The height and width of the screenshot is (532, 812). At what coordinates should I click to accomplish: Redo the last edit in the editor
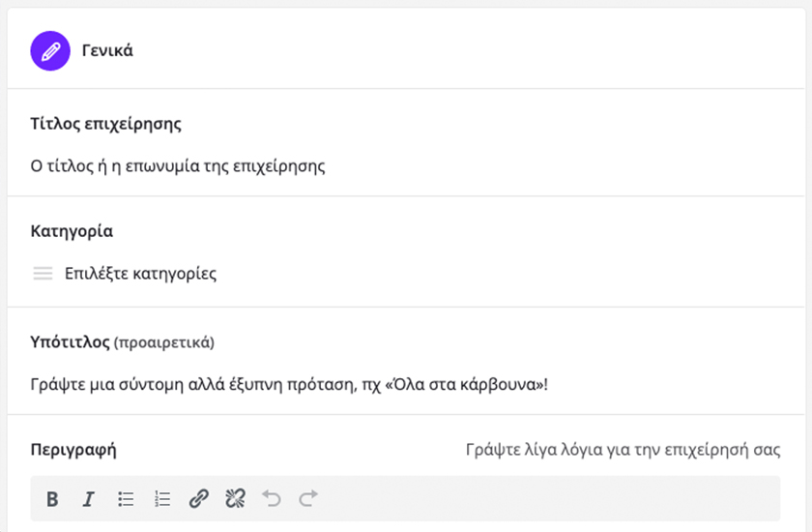click(x=308, y=499)
